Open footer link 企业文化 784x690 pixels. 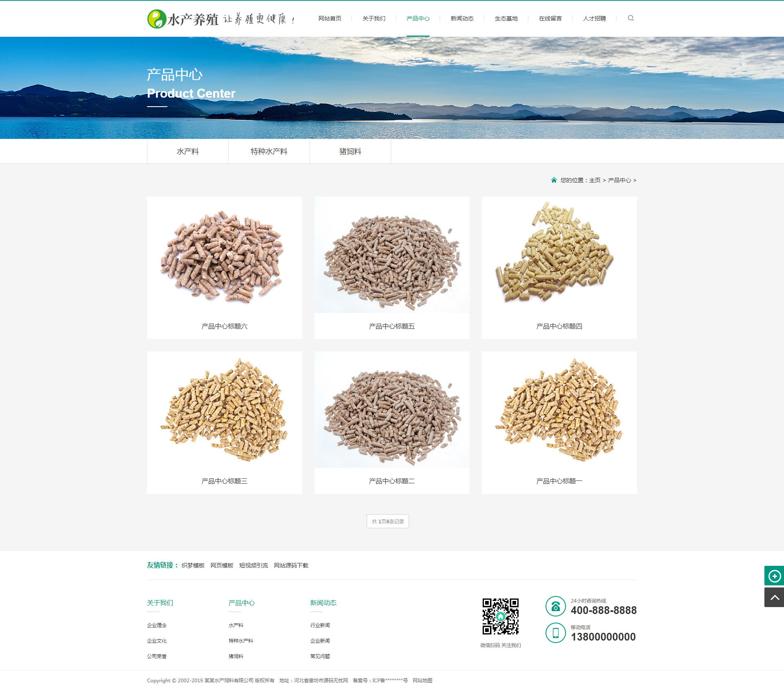(x=157, y=641)
